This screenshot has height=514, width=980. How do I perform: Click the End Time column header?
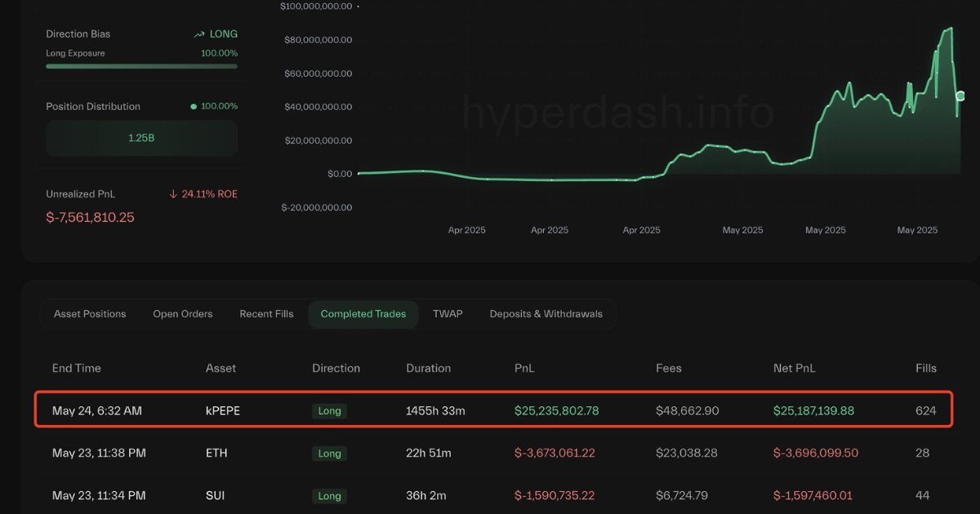(x=76, y=368)
